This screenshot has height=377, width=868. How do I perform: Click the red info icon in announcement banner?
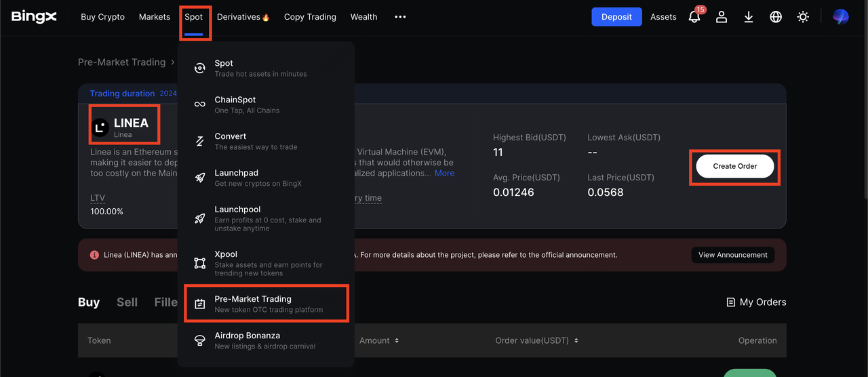pyautogui.click(x=94, y=255)
